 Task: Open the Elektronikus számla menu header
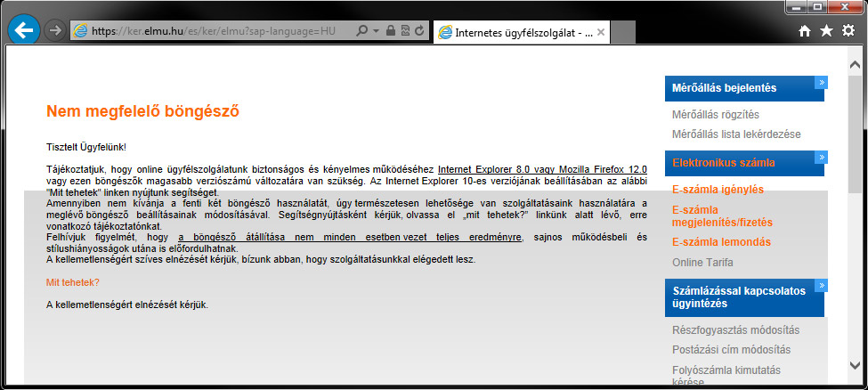tap(744, 164)
